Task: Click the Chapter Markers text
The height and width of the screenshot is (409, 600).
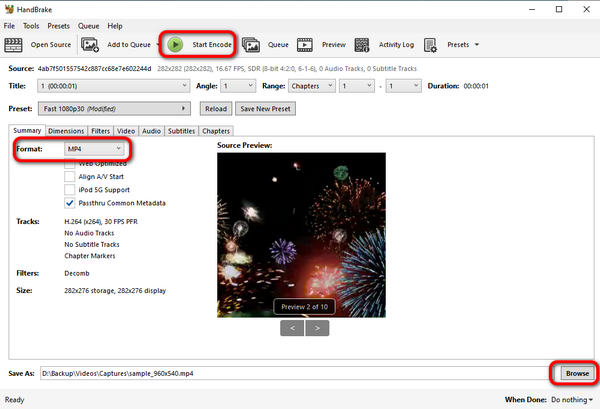Action: tap(90, 256)
